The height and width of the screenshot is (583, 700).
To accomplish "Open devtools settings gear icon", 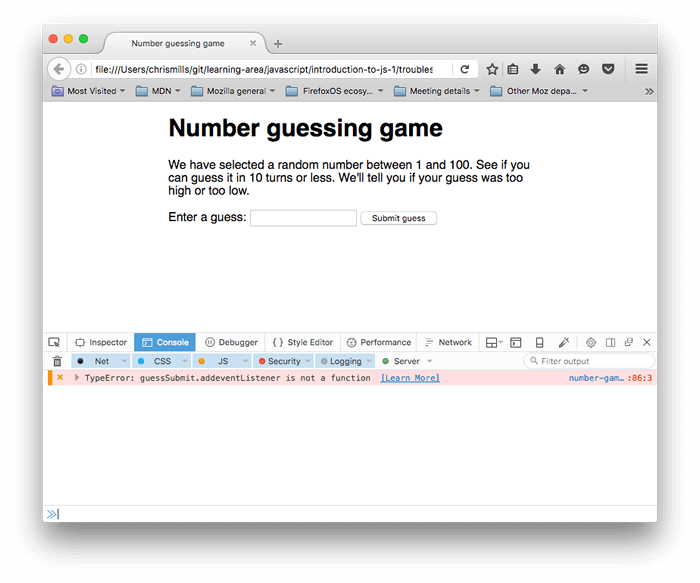I will [x=591, y=342].
